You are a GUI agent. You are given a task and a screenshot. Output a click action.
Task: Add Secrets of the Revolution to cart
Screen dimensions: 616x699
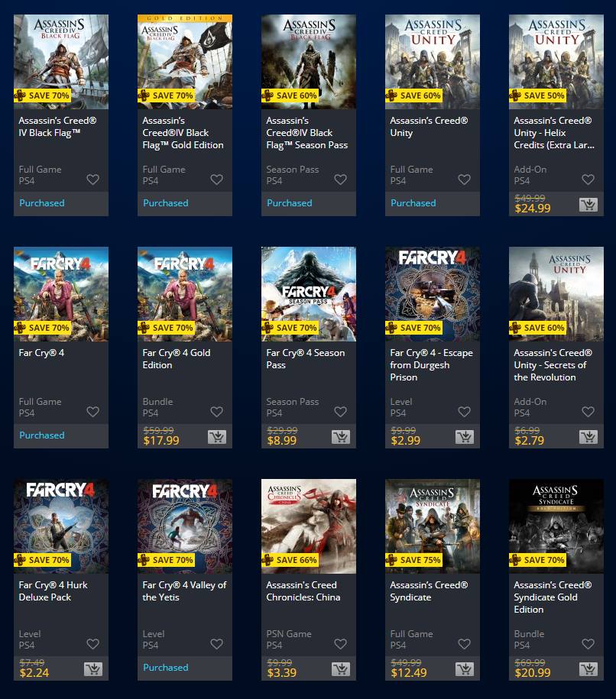point(588,437)
